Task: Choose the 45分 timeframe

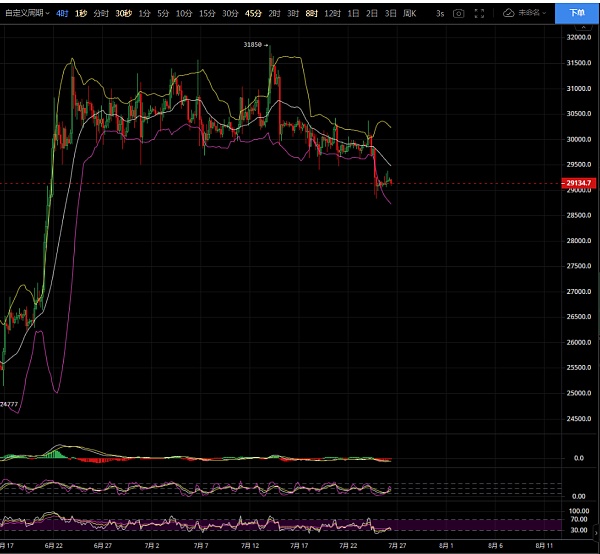Action: point(253,14)
